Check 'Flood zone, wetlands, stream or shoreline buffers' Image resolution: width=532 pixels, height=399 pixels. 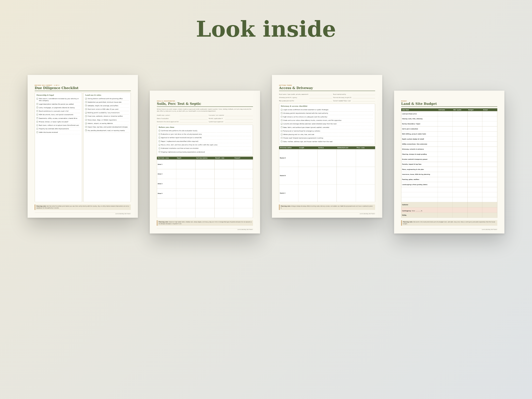pyautogui.click(x=86, y=116)
